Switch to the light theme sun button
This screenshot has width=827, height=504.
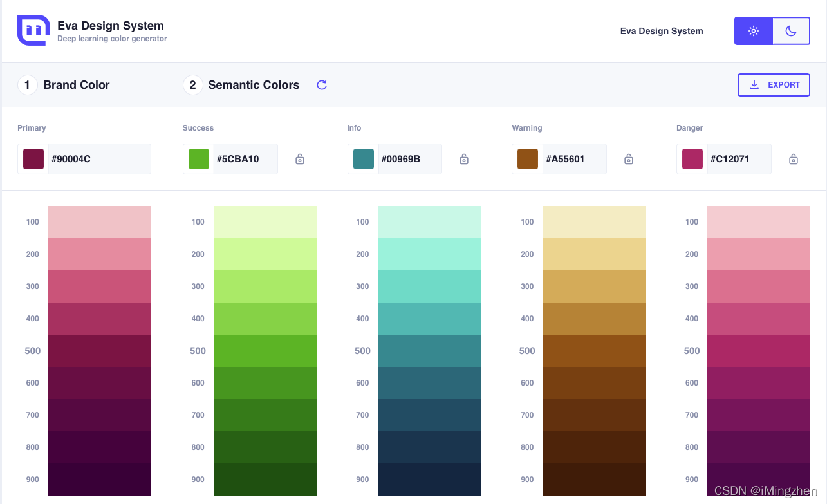754,31
